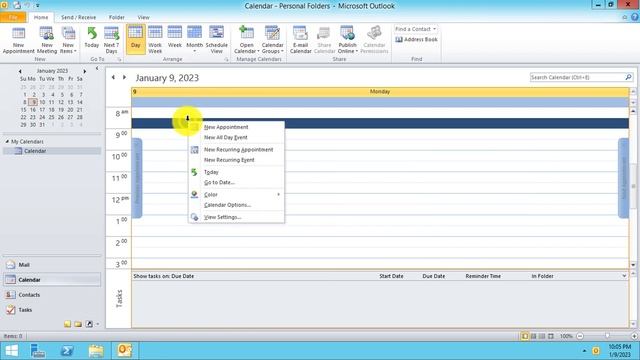Image resolution: width=640 pixels, height=360 pixels.
Task: Switch to Week view
Action: tap(175, 38)
